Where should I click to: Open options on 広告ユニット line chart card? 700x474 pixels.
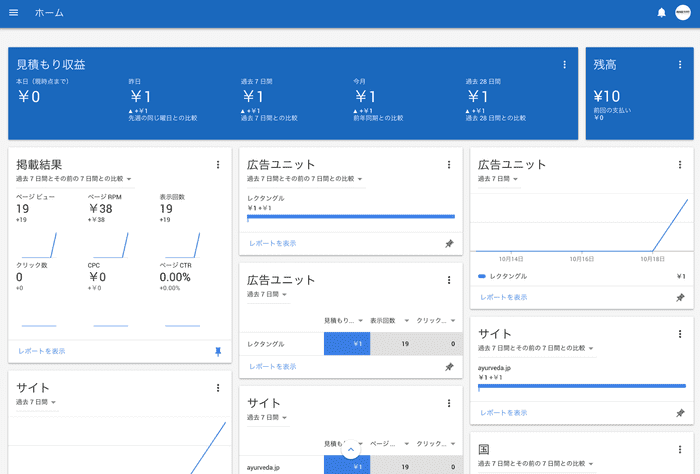(679, 165)
